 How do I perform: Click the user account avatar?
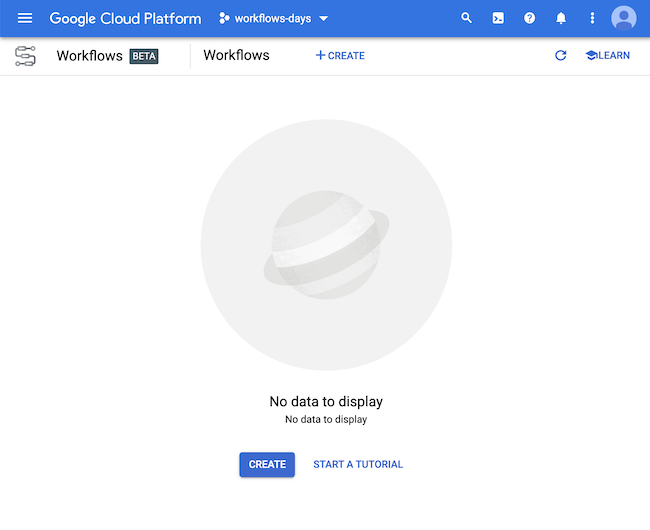click(x=623, y=18)
